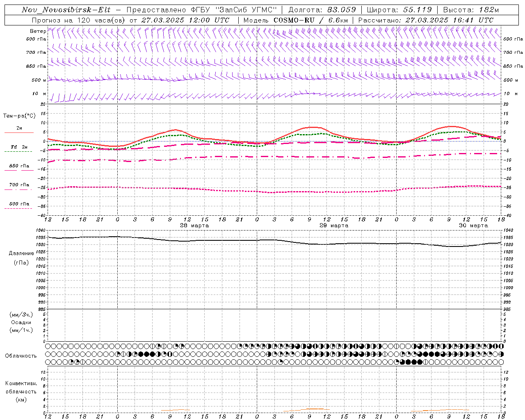The height and width of the screenshot is (420, 525).
Task: Click the (мм/1ч.) precipitation unit label
Action: (21, 330)
